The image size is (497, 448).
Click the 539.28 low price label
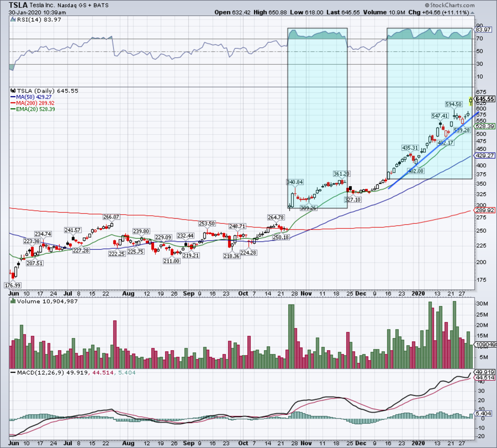click(x=462, y=130)
